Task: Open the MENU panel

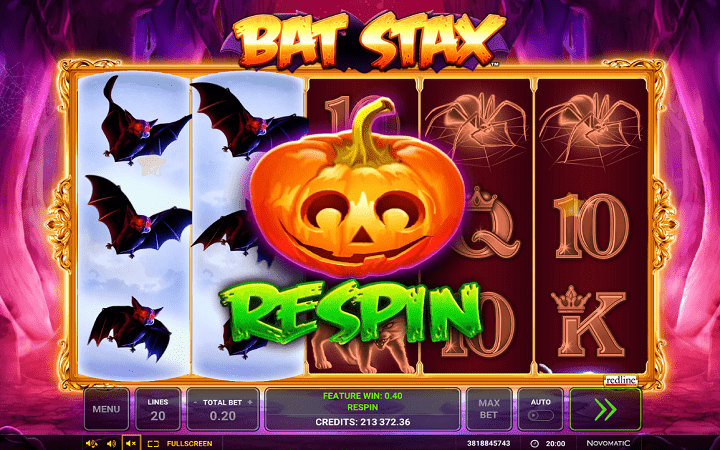Action: [x=106, y=409]
